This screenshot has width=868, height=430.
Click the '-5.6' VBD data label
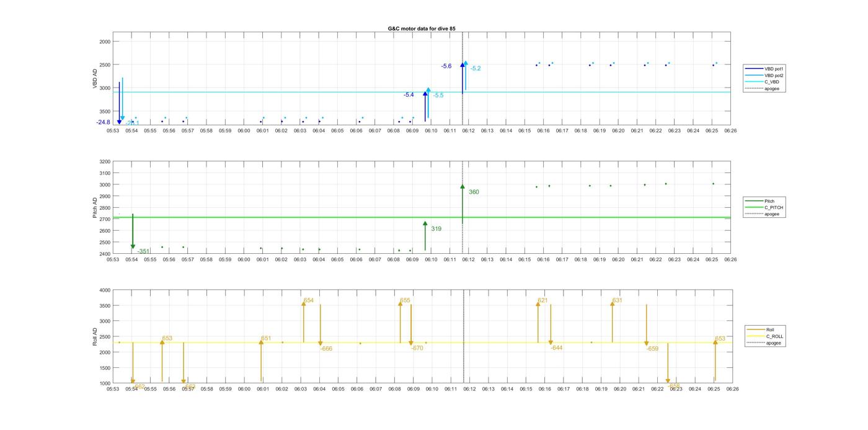(x=446, y=66)
